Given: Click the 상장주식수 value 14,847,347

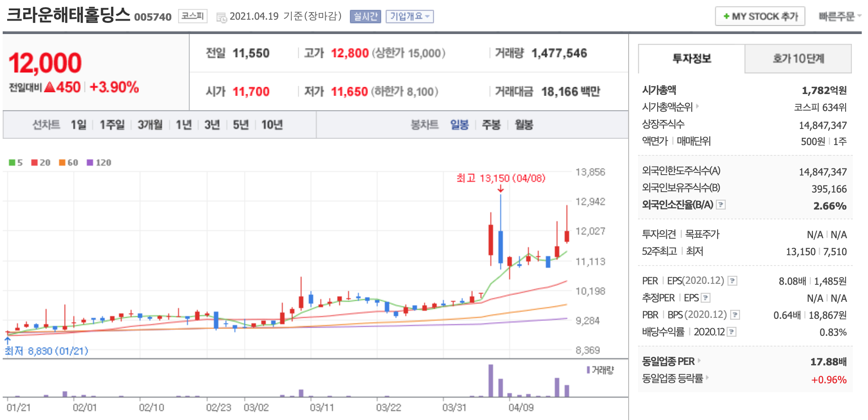Looking at the screenshot, I should (823, 125).
